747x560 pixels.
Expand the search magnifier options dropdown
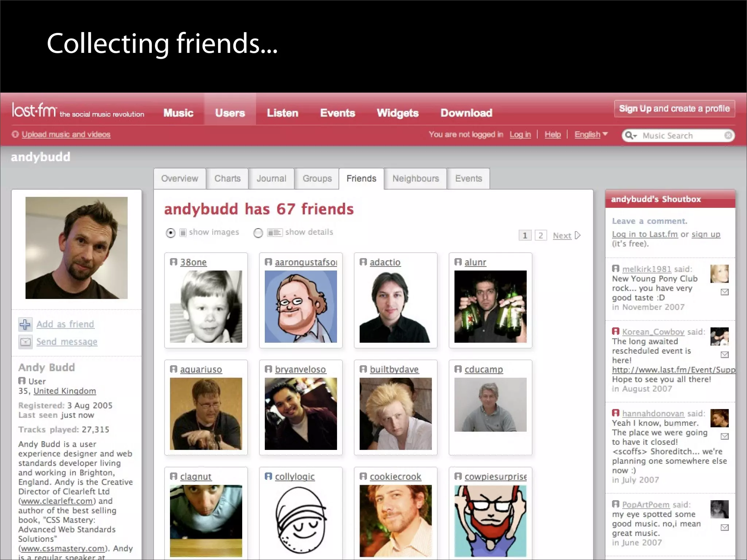coord(631,136)
